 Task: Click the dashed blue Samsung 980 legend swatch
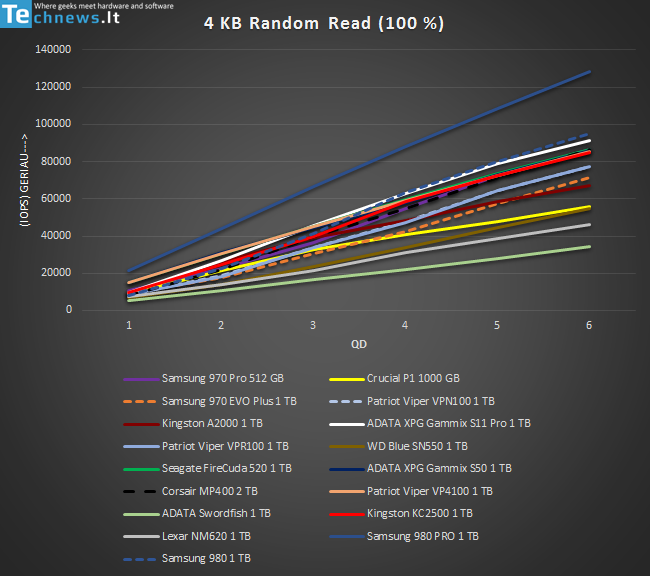click(x=141, y=559)
